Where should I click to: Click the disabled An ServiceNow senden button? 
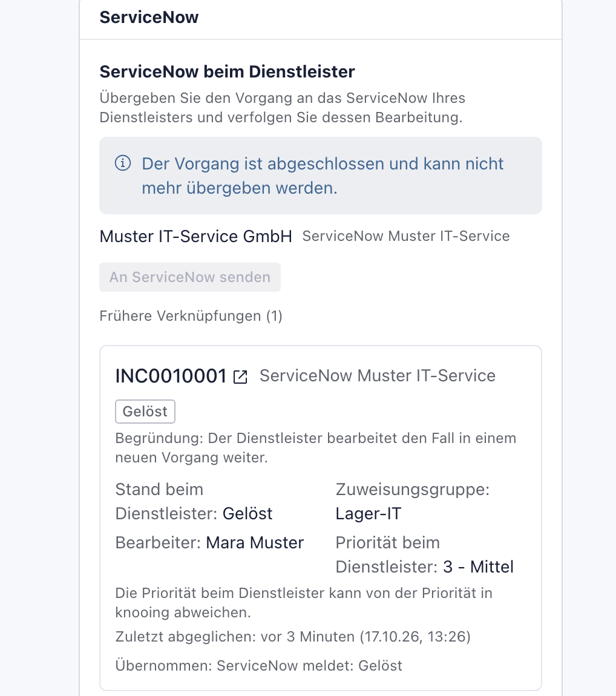click(190, 277)
